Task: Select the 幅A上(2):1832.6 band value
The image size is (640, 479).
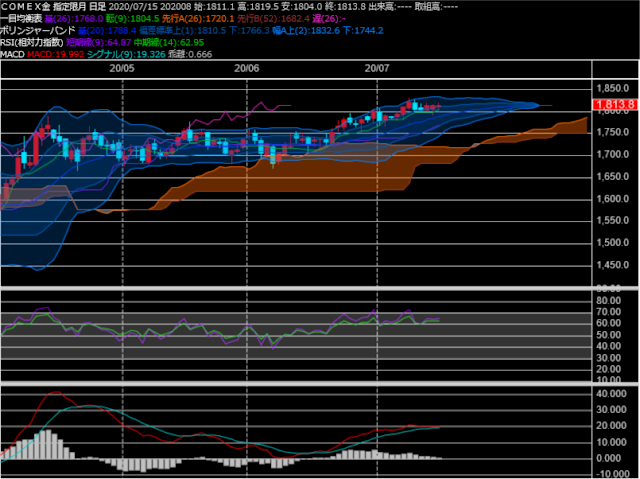Action: 306,30
